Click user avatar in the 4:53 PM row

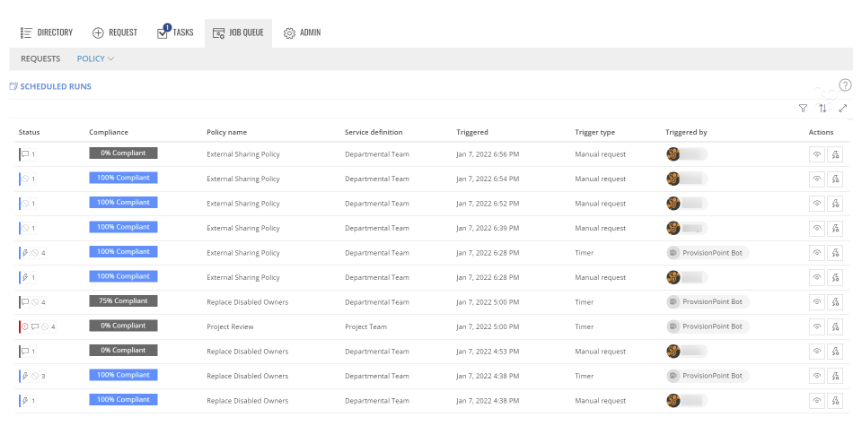point(673,351)
